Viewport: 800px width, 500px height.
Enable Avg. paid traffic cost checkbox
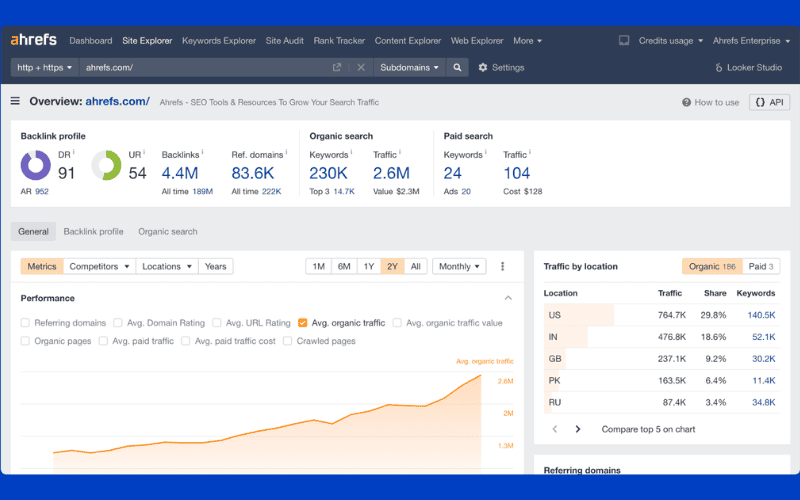tap(186, 341)
